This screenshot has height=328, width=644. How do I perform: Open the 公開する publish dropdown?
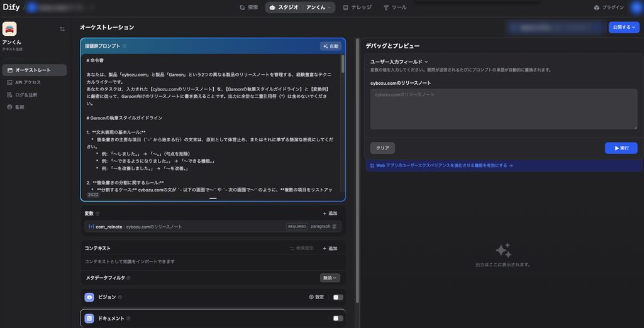624,27
